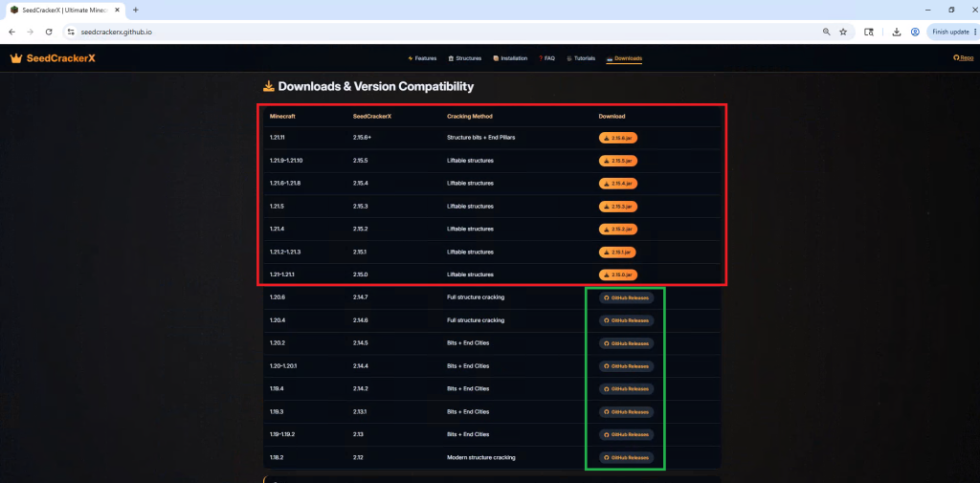Open the site information icon in address bar
Image resolution: width=980 pixels, height=483 pixels.
pos(71,32)
